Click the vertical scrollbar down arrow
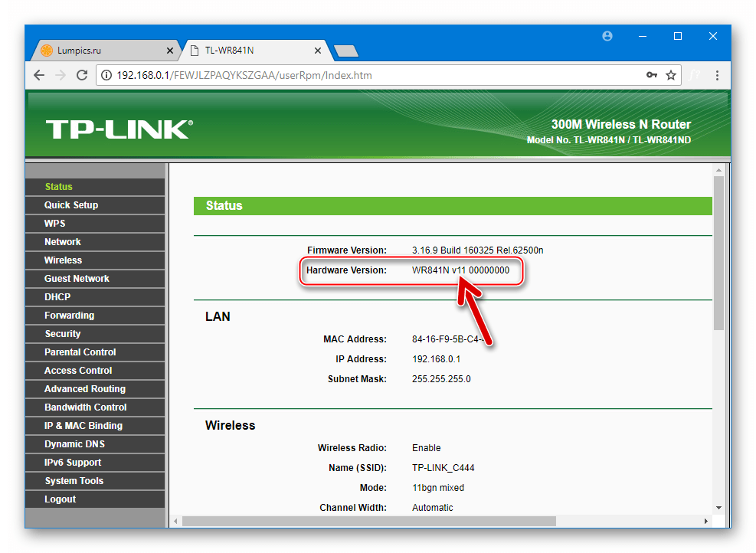 click(718, 508)
